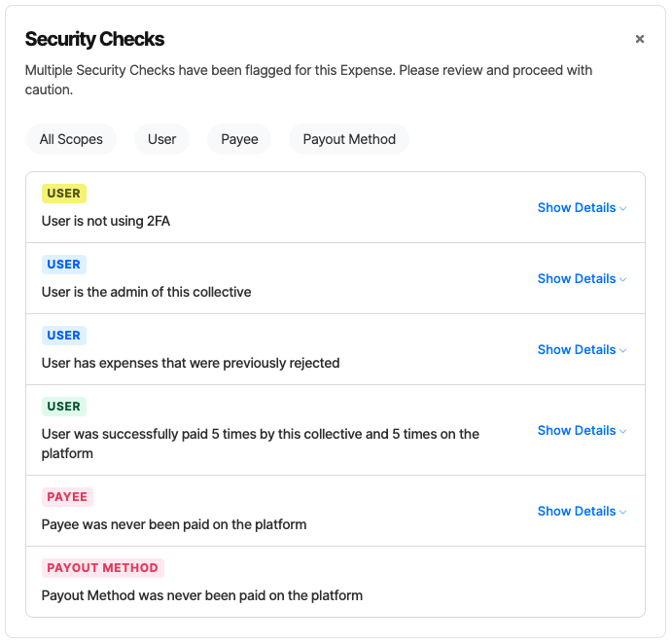Show details for 2FA check
The image size is (672, 643).
pyautogui.click(x=582, y=208)
